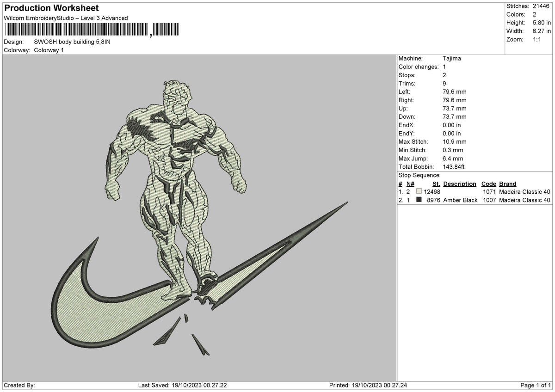This screenshot has height=392, width=555.
Task: Select 'Wilcom EmbroideryStudio – Level 3 Advanced' text
Action: tap(66, 18)
